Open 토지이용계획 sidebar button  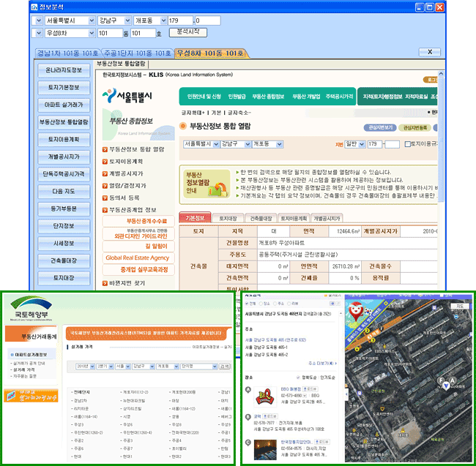click(64, 140)
